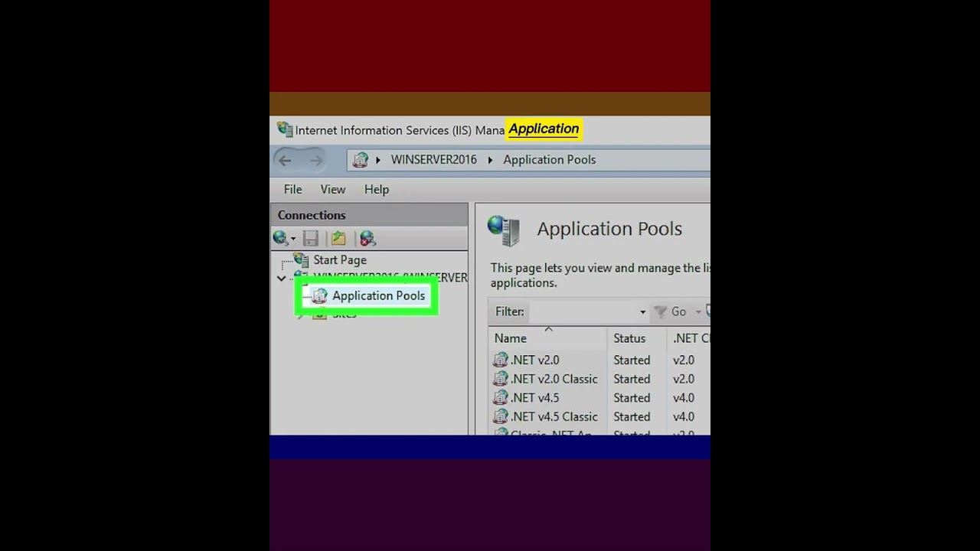Image resolution: width=980 pixels, height=551 pixels.
Task: Select Application Pools in the Connections tree
Action: tap(378, 296)
